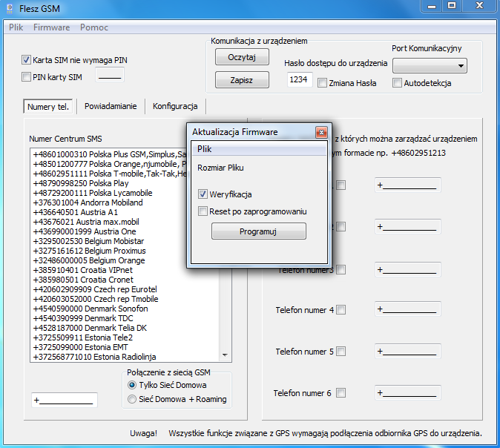The width and height of the screenshot is (500, 448).
Task: Select +3275161612 Belgium Proximus entry
Action: 89,251
